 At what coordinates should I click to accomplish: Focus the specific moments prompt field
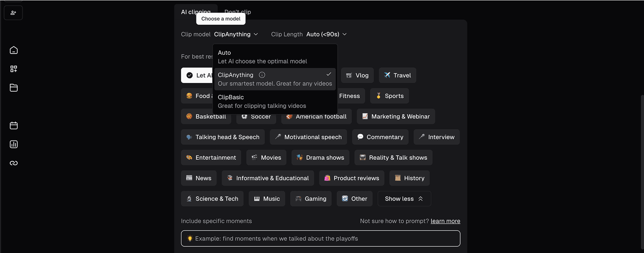tap(320, 238)
